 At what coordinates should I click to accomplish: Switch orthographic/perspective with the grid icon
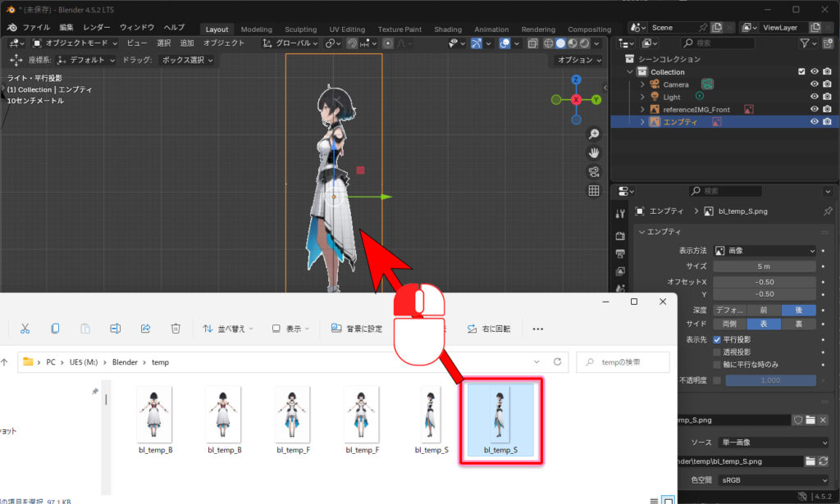[x=594, y=191]
